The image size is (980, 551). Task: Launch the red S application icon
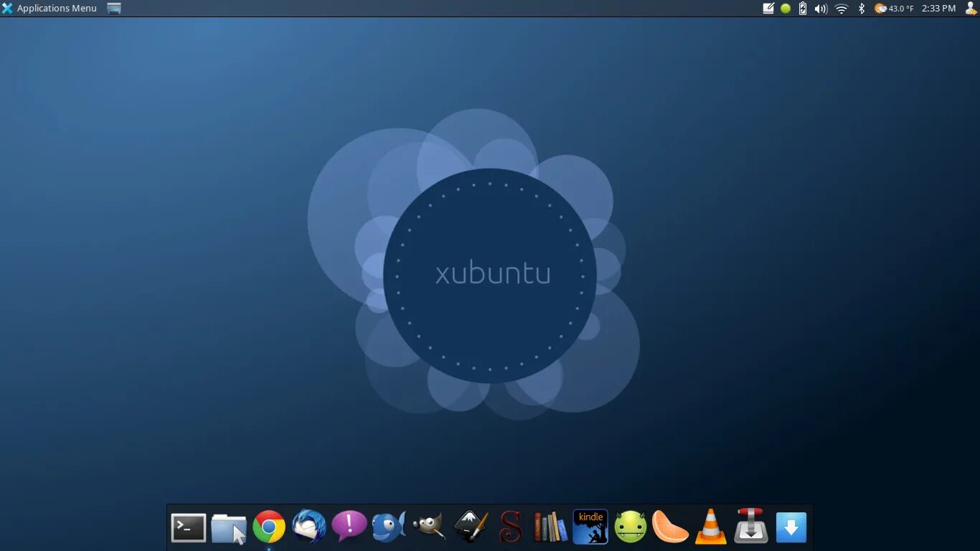(x=511, y=527)
